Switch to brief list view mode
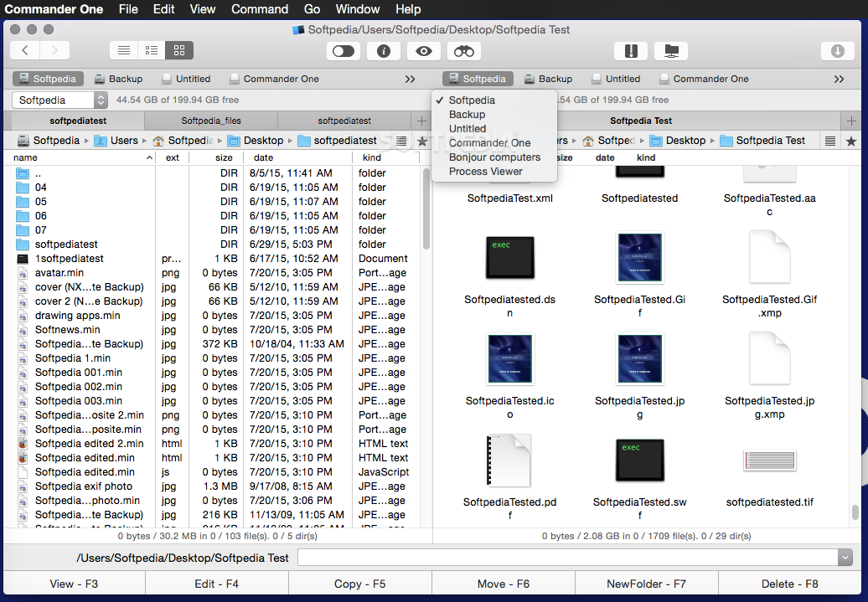Screen dimensions: 868x602 click(123, 50)
